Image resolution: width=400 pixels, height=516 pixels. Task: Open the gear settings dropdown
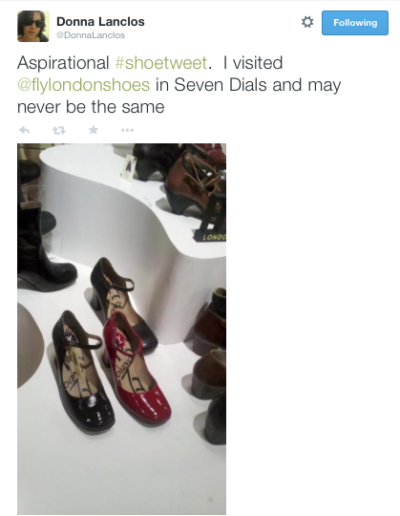307,22
